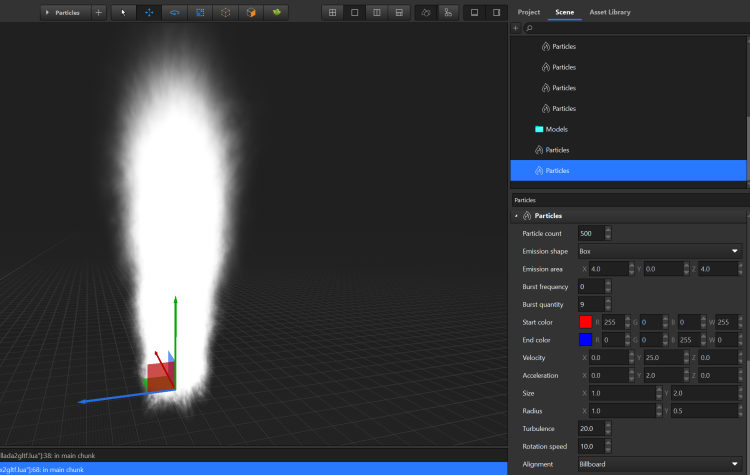Click the add node plus icon in Scene panel

[x=516, y=28]
